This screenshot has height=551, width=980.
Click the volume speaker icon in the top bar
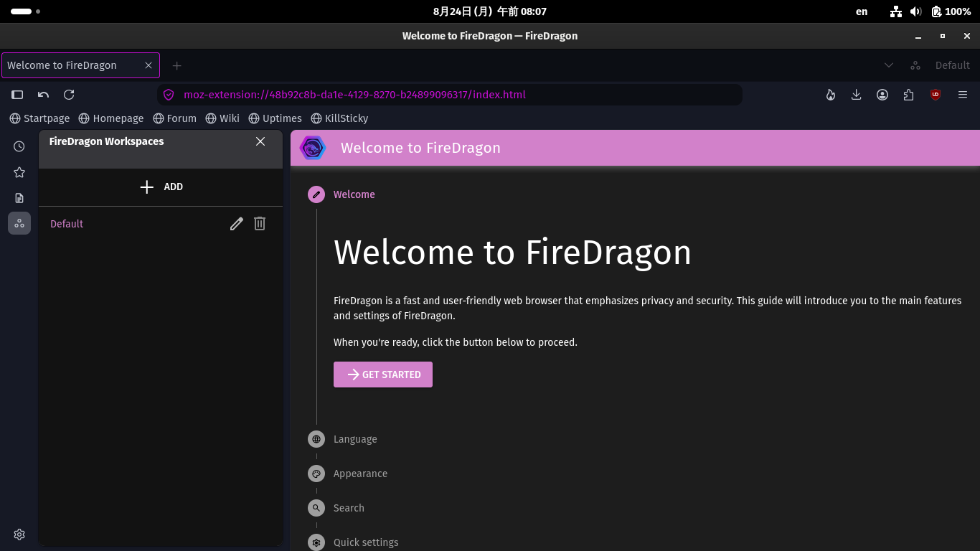(915, 11)
